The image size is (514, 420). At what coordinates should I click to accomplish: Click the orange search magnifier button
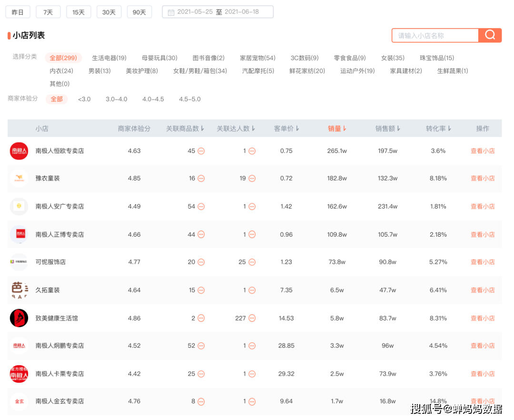pos(490,35)
